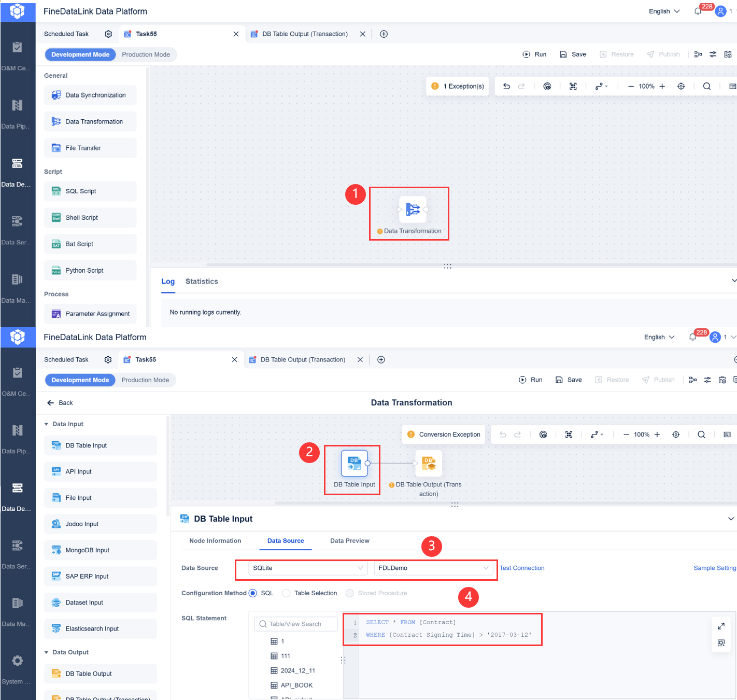
Task: Switch to Production Mode in upper view
Action: (x=146, y=54)
